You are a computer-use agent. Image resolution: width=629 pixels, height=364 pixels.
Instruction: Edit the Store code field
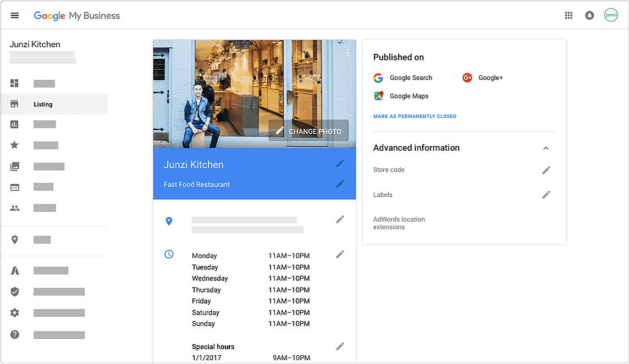tap(547, 170)
